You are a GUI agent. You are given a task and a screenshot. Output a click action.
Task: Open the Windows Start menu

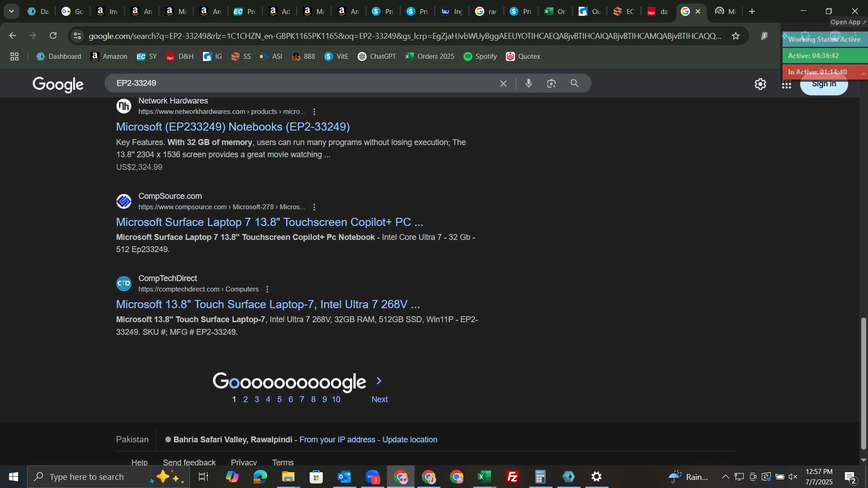(14, 477)
